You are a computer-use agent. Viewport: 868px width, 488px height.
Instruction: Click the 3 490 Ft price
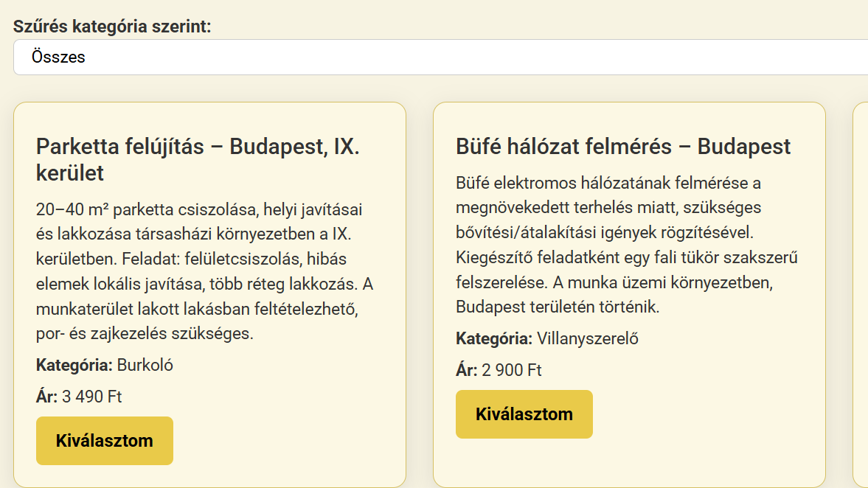click(91, 397)
